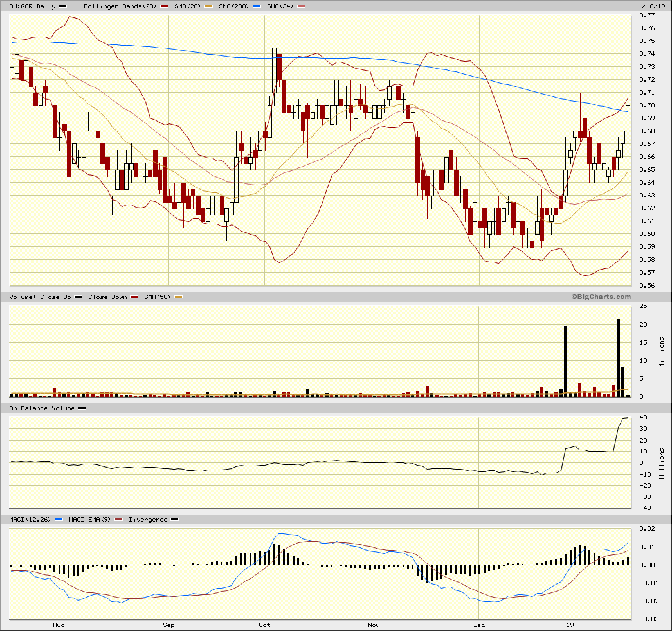Click the 0.00 MACD axis label
The width and height of the screenshot is (672, 631).
coord(647,565)
